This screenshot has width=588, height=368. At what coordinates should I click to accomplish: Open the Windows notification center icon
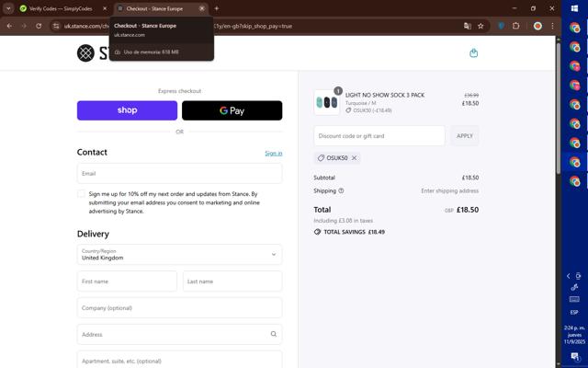574,356
